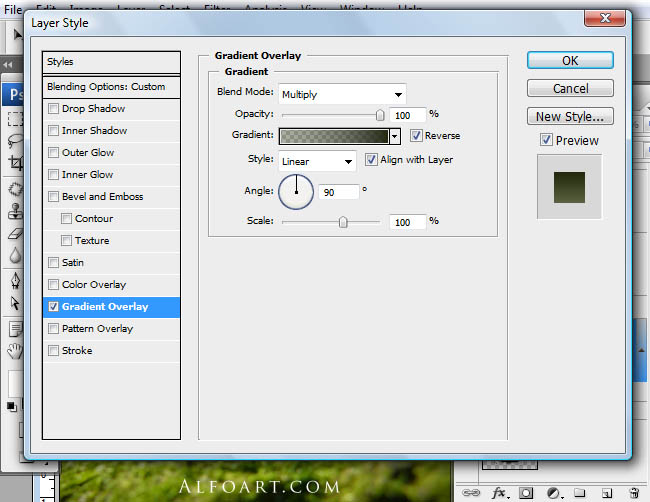The image size is (650, 502).
Task: Click the Opacity slider handle
Action: 380,114
